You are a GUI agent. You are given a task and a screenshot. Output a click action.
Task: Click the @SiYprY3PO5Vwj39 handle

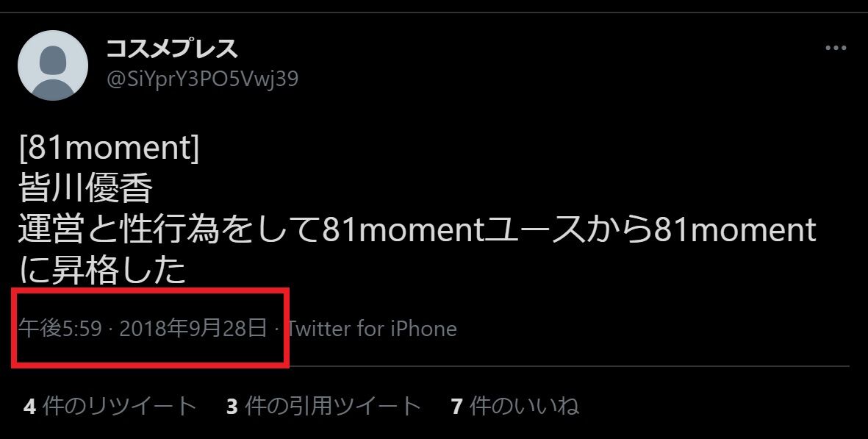click(203, 79)
